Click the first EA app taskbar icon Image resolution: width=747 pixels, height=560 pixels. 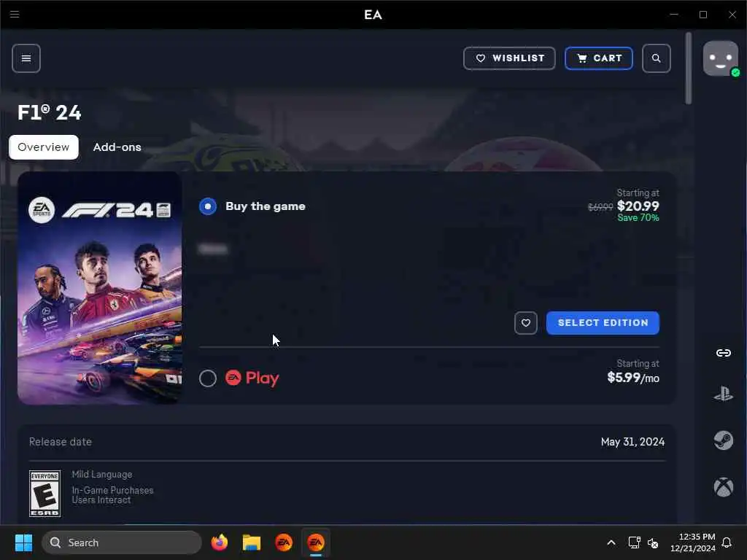pyautogui.click(x=284, y=542)
